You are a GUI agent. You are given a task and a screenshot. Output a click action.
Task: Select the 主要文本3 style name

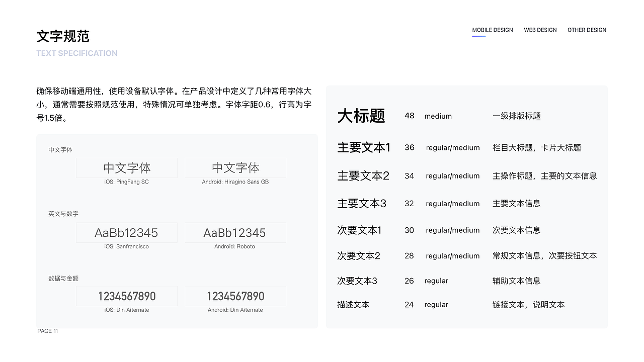click(362, 204)
